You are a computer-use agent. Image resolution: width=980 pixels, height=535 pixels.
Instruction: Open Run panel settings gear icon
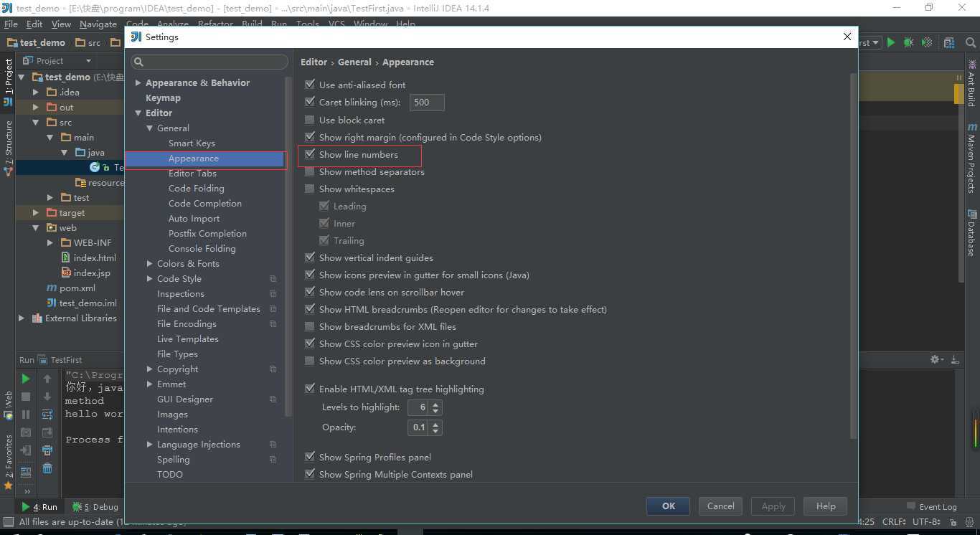pyautogui.click(x=936, y=359)
